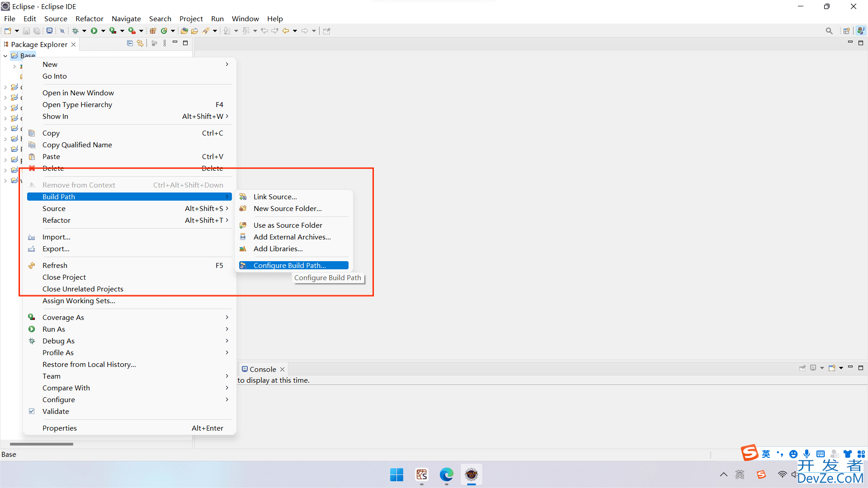
Task: Open the Run configurations dropdown arrow
Action: pyautogui.click(x=103, y=31)
